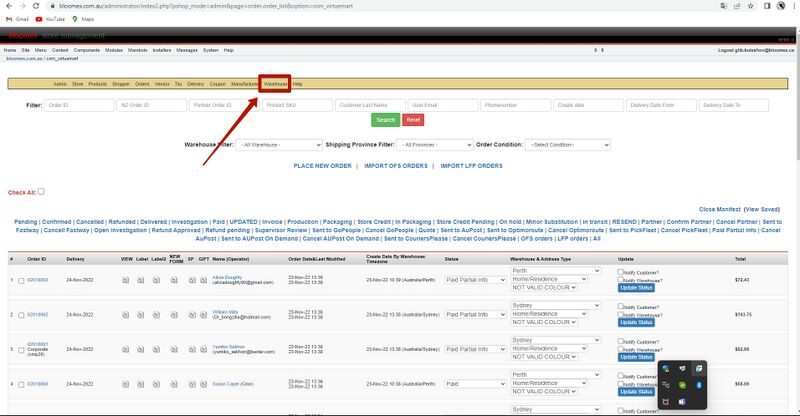Open the Bluetooth tray icon

tap(698, 385)
